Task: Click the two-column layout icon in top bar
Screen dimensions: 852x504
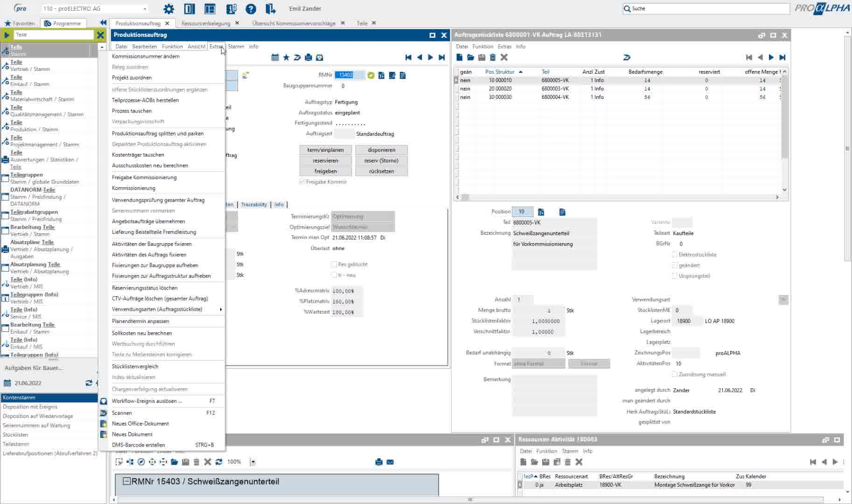Action: click(x=189, y=9)
